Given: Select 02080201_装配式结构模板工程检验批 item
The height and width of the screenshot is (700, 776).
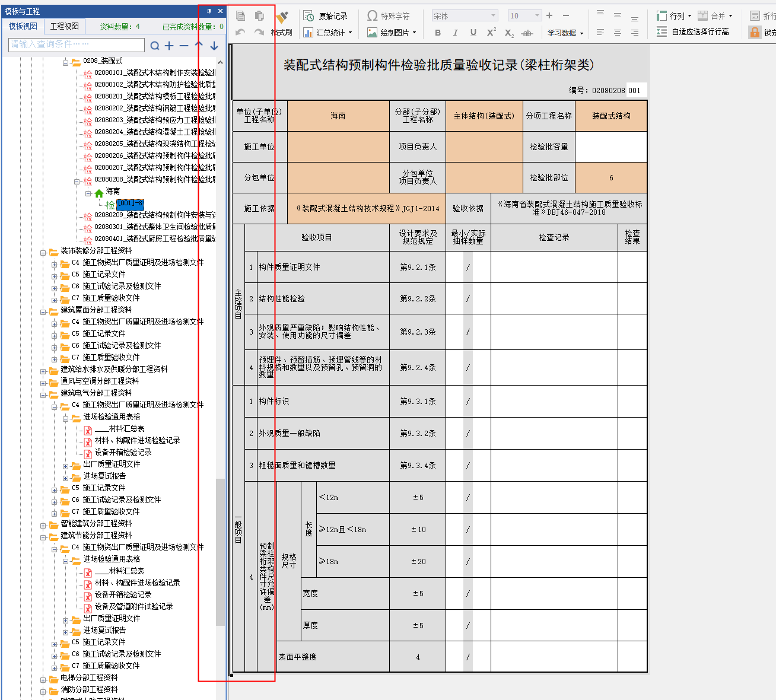Looking at the screenshot, I should pos(155,96).
